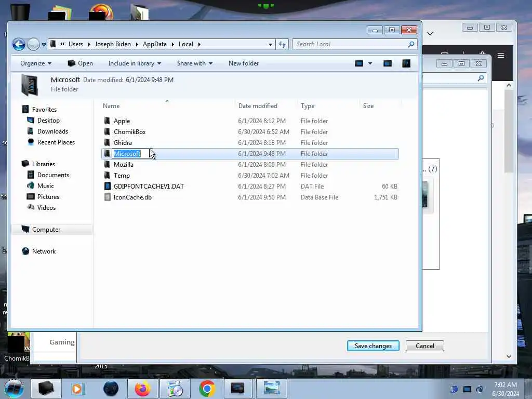Screen dimensions: 532x399
Task: Open Favorites in navigation pane
Action: click(x=45, y=110)
